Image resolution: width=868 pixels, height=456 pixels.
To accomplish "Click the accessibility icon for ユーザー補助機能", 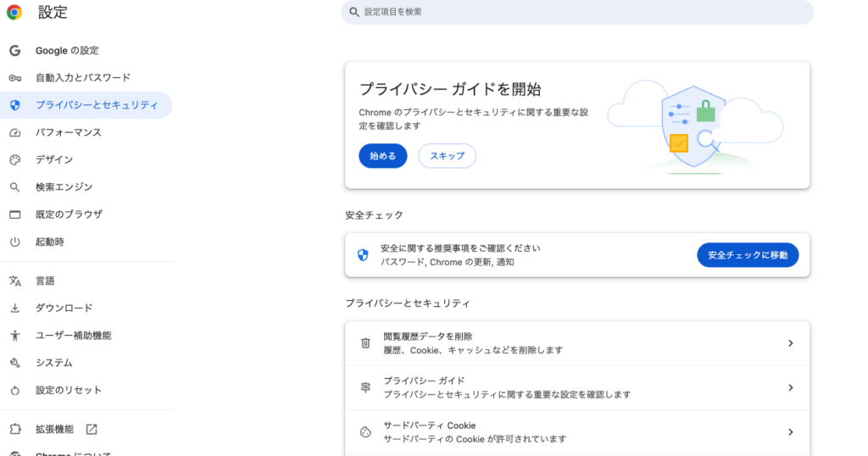I will tap(14, 336).
